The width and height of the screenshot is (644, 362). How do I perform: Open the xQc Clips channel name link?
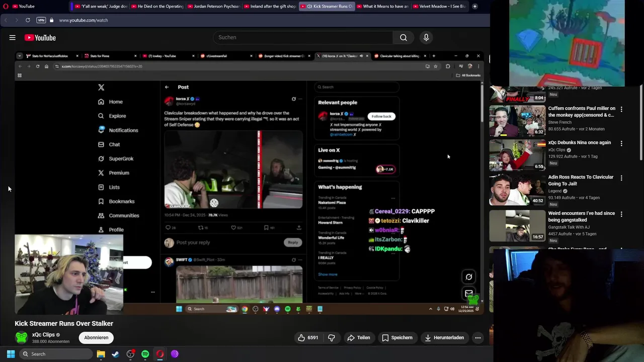[x=43, y=334]
